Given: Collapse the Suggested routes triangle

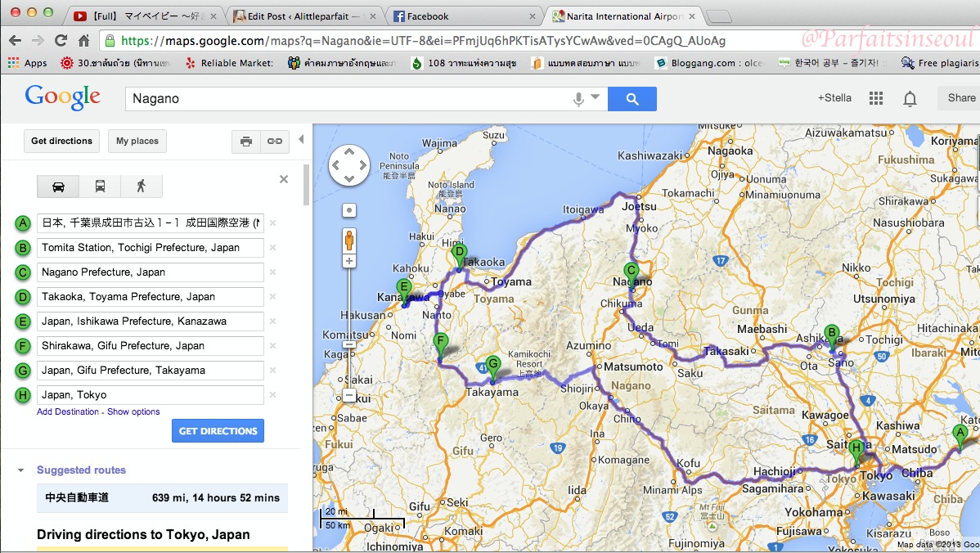Looking at the screenshot, I should pyautogui.click(x=20, y=470).
